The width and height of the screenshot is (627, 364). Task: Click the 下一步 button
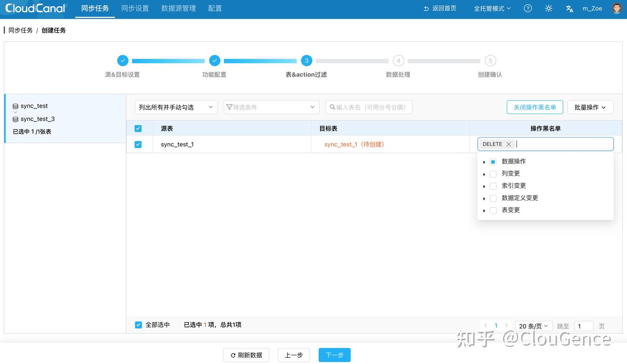pyautogui.click(x=334, y=355)
